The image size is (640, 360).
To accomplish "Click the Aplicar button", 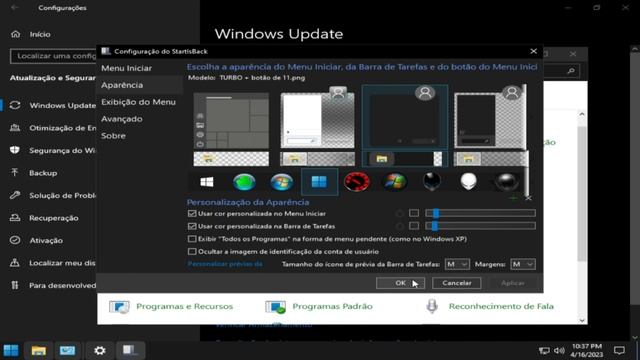I will [x=513, y=283].
